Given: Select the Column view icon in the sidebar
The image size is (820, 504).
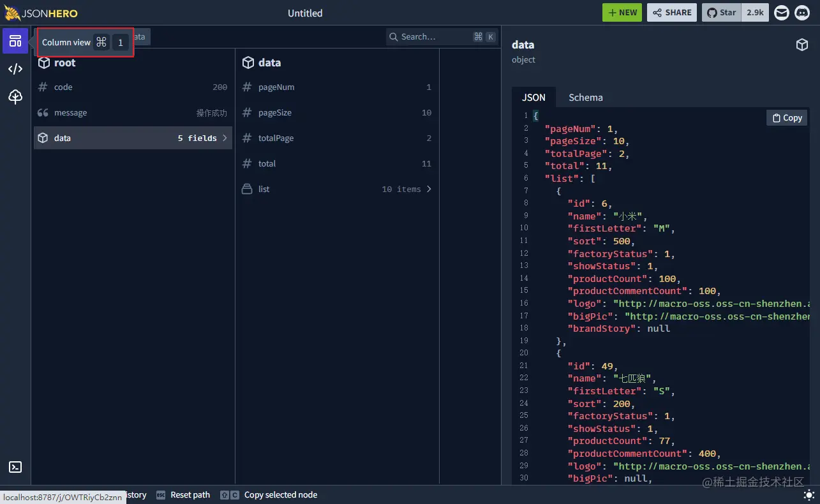Looking at the screenshot, I should [15, 41].
